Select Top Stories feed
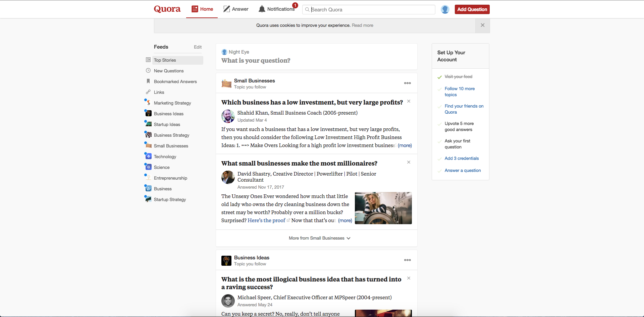The height and width of the screenshot is (317, 644). click(178, 60)
